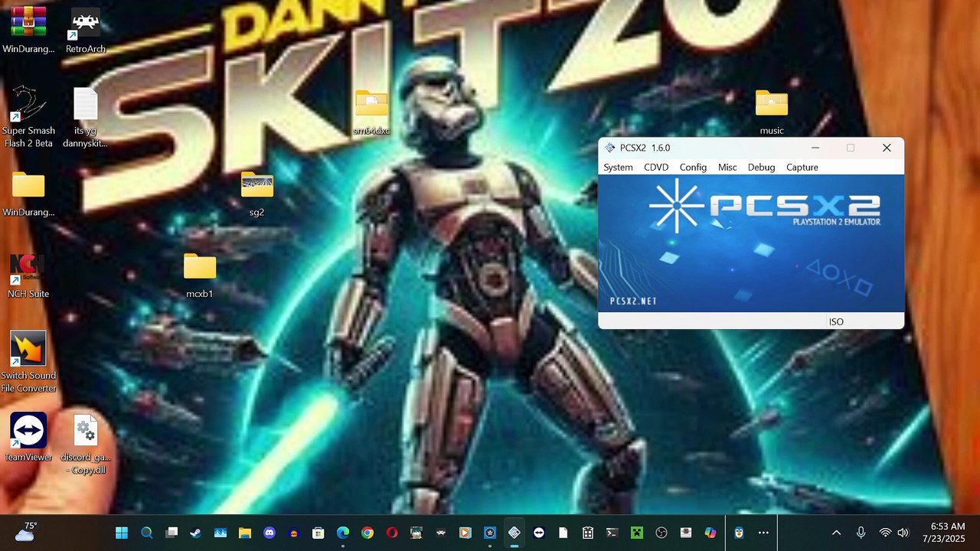Screen dimensions: 980x551
Task: Open the Capture menu in PCSX2
Action: [802, 167]
